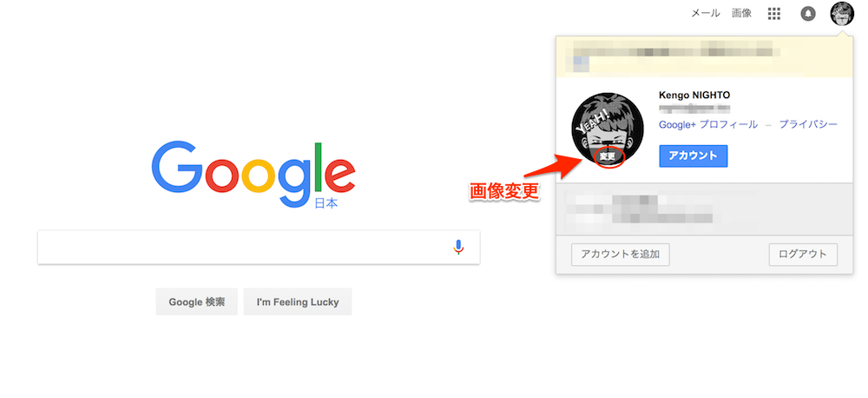Click the Google 検索 button
The width and height of the screenshot is (868, 398).
click(196, 302)
